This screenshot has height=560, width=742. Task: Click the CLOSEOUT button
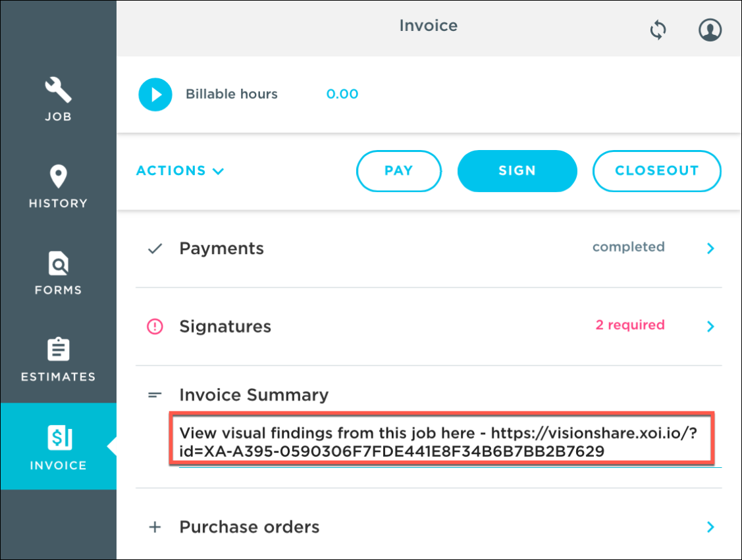coord(656,171)
